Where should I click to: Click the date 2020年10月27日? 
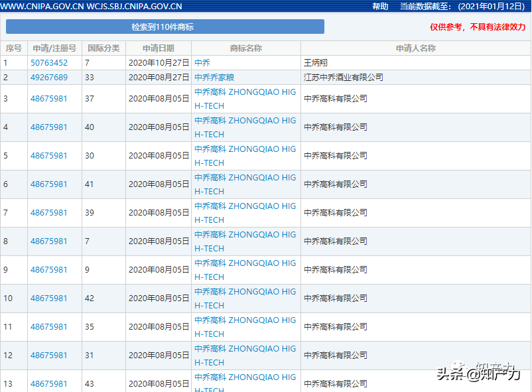tap(159, 63)
